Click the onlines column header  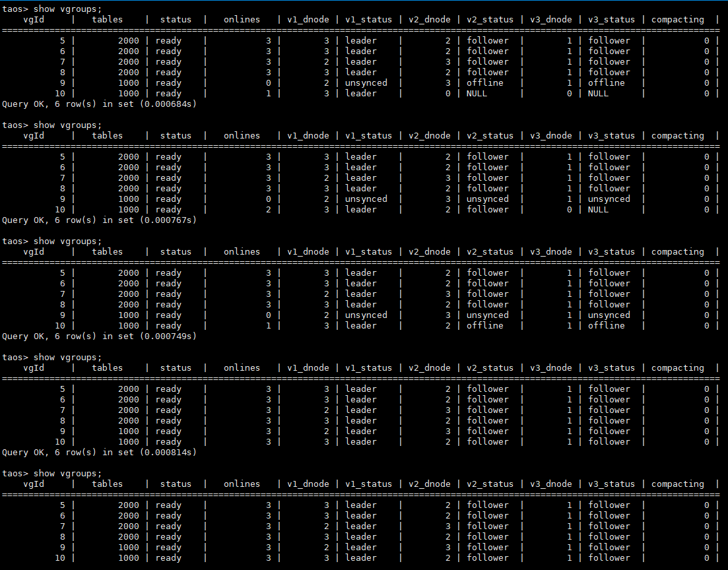pos(242,19)
